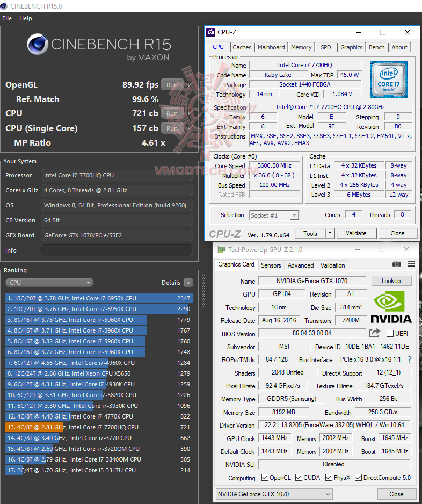Click the Info input field in Your System
The image size is (422, 504).
(117, 250)
